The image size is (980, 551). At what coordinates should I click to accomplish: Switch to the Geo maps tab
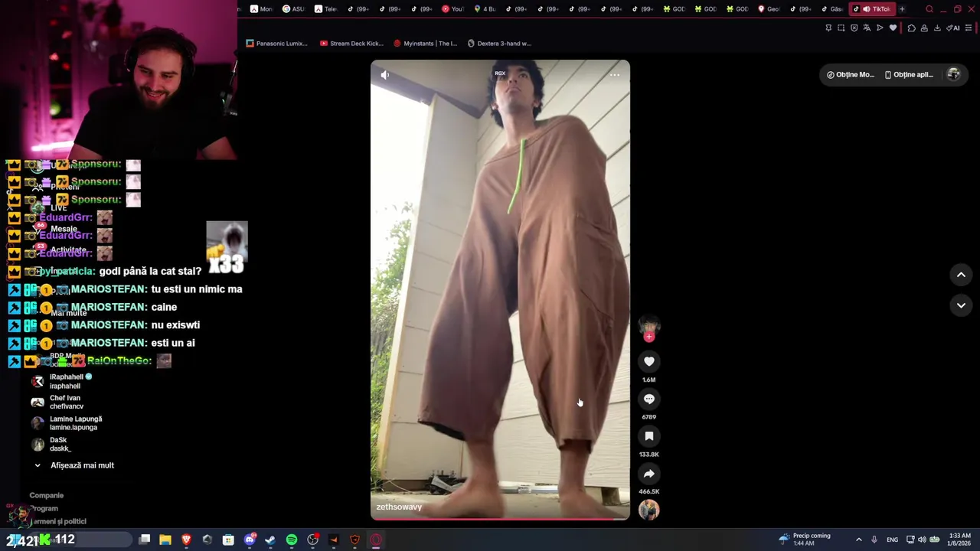769,9
